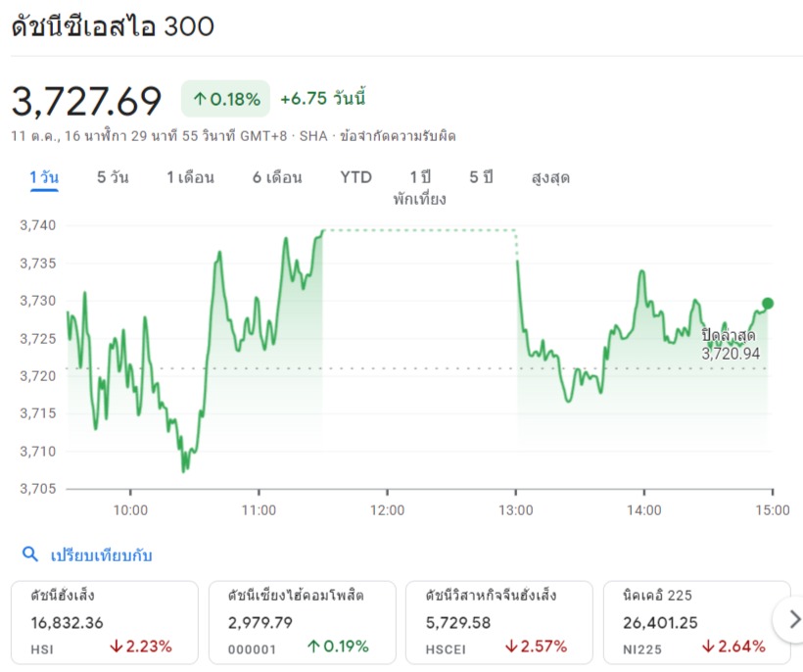Open the นิคเคอิ 225 card
This screenshot has width=803, height=672.
pos(696,621)
